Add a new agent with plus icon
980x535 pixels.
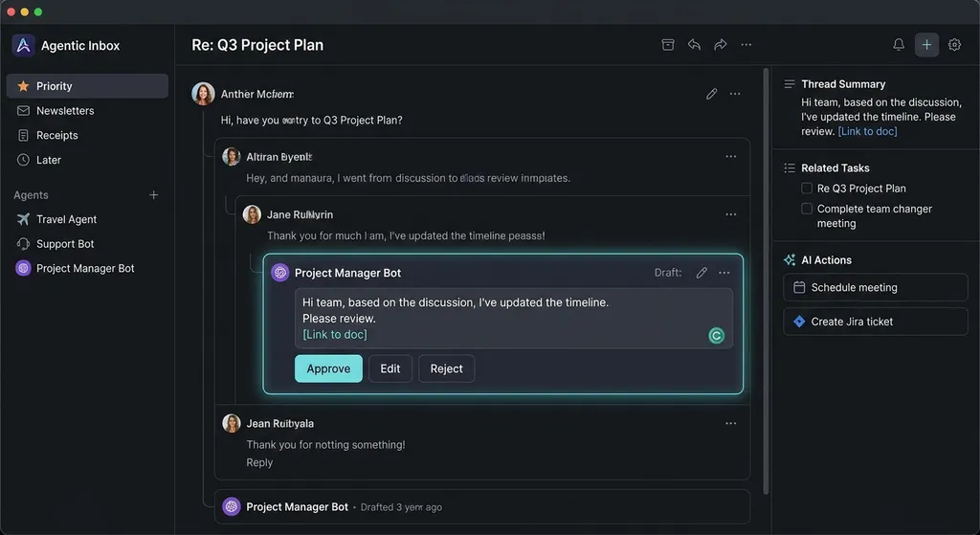154,195
